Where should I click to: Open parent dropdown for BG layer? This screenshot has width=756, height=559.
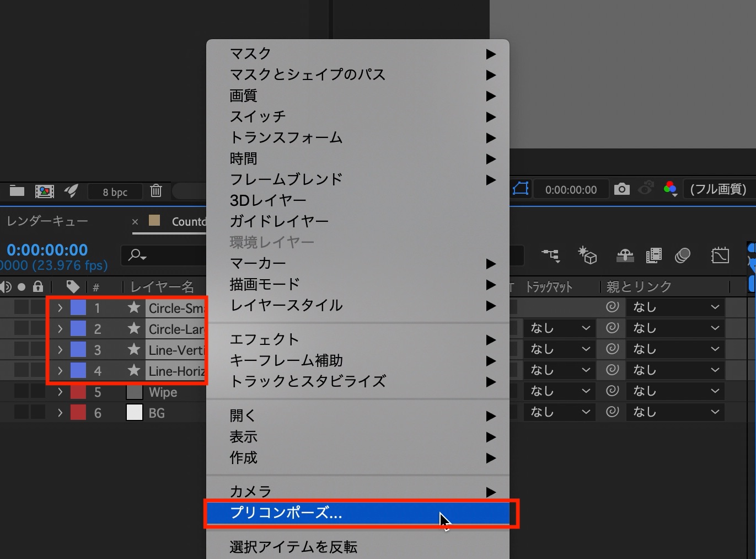coord(675,412)
